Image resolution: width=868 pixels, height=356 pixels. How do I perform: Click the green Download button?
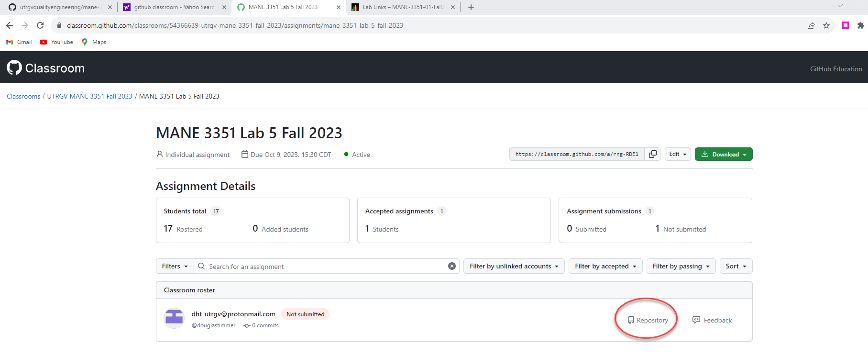click(723, 154)
